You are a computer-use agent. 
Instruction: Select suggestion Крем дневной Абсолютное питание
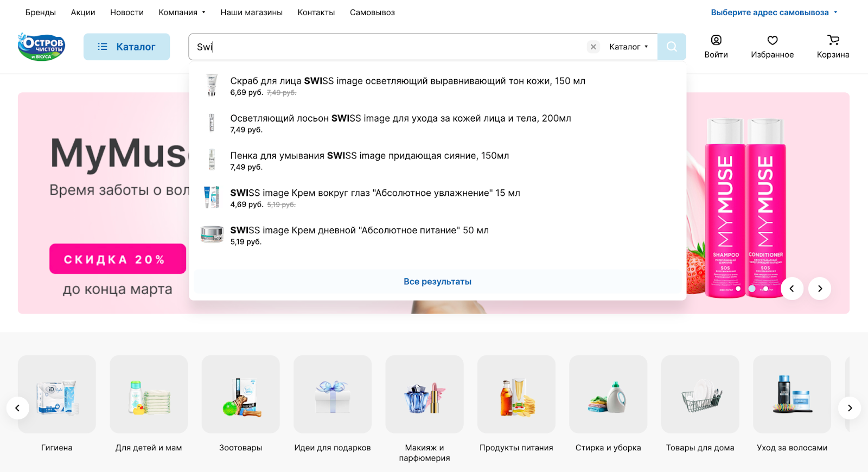tap(359, 231)
